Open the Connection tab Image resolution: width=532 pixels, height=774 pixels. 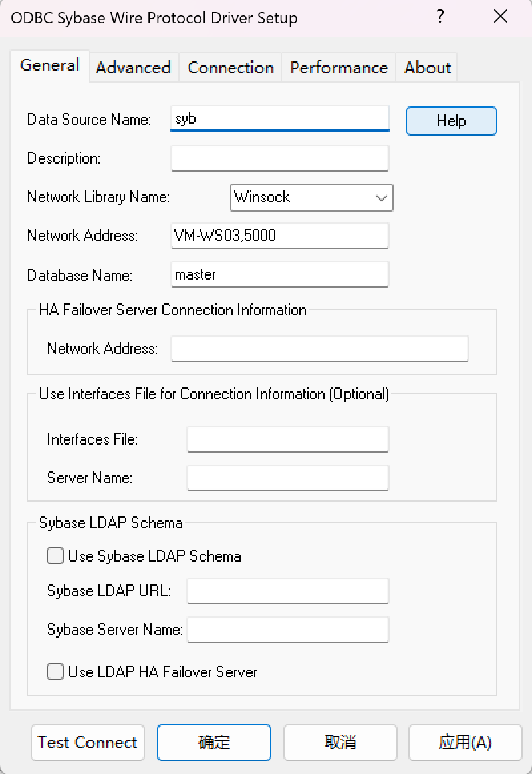point(230,68)
